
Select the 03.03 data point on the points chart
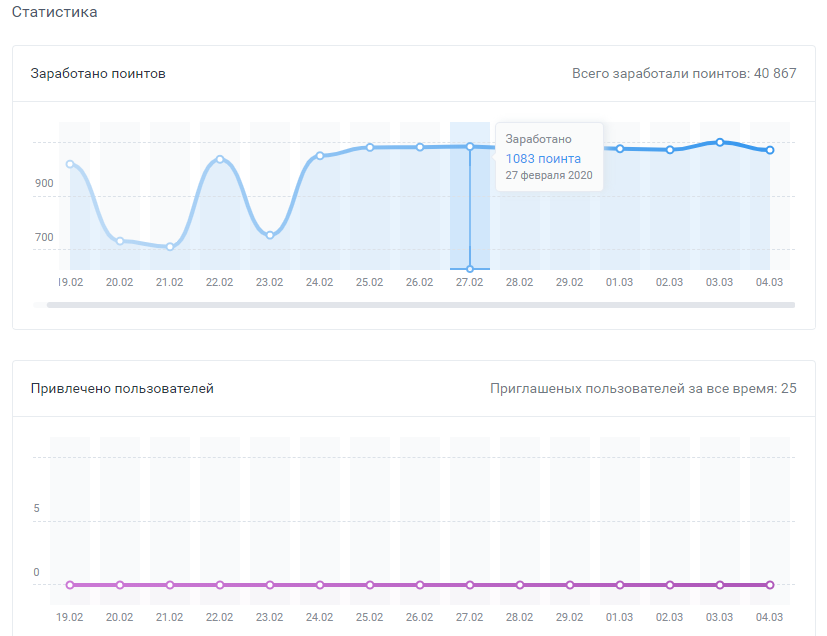720,142
